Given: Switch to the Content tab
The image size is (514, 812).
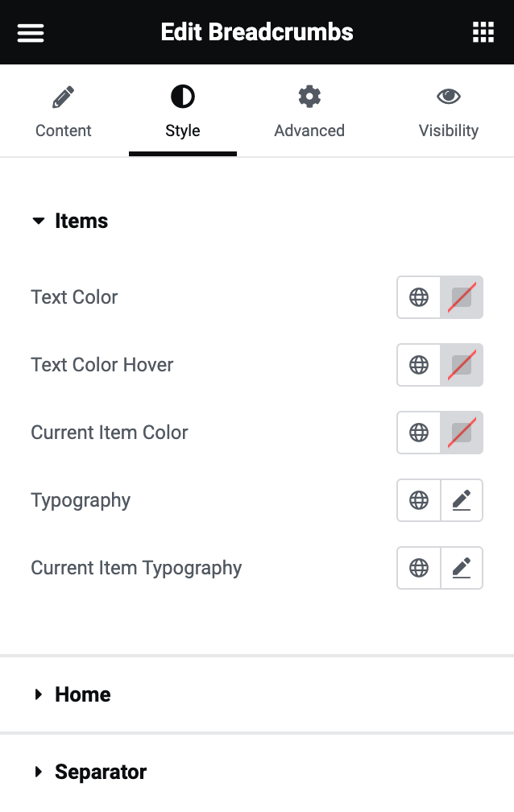Looking at the screenshot, I should click(63, 111).
